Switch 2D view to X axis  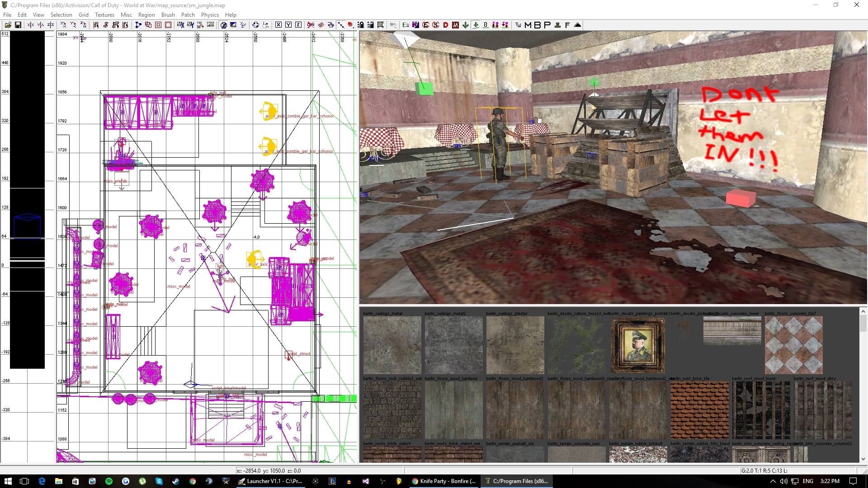point(278,25)
